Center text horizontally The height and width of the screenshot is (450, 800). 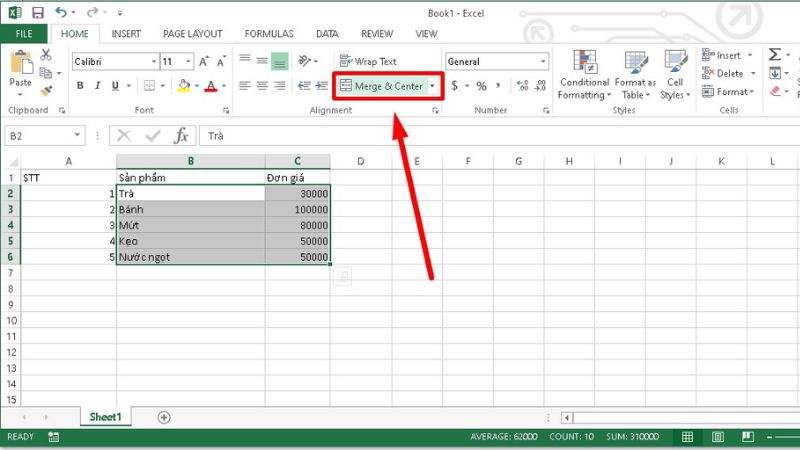262,86
